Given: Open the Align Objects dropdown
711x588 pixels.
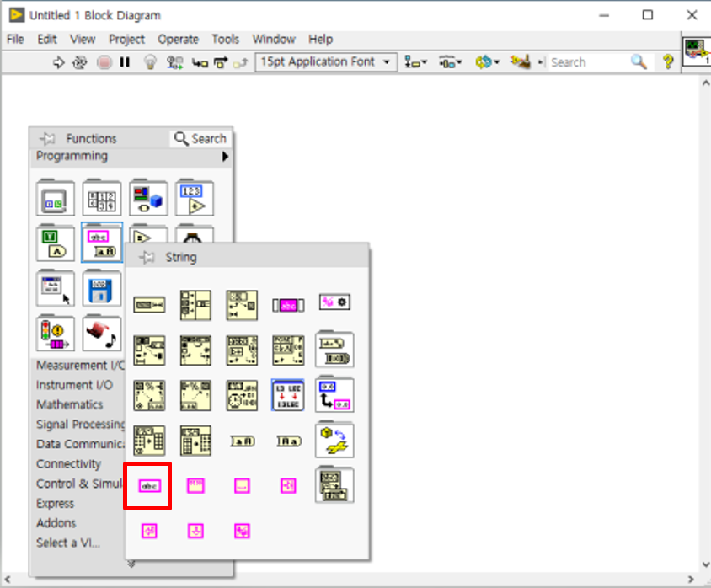Looking at the screenshot, I should 415,62.
